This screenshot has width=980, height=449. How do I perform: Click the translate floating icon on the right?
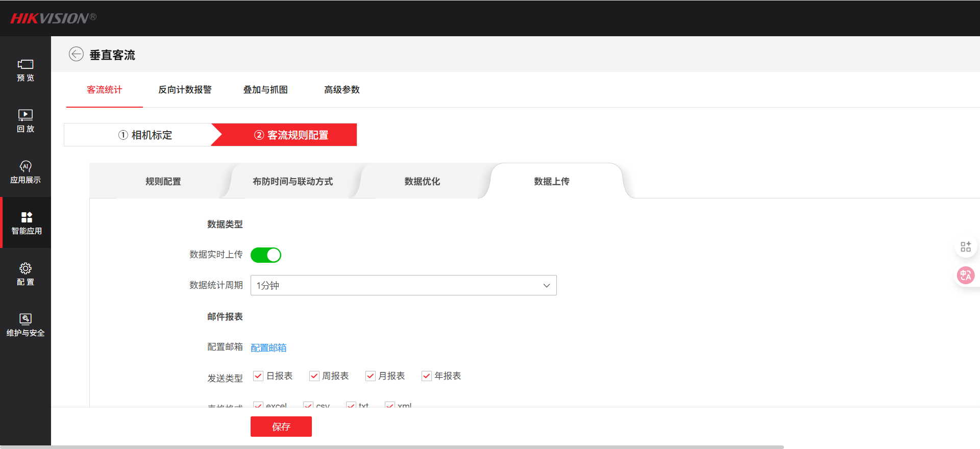965,276
